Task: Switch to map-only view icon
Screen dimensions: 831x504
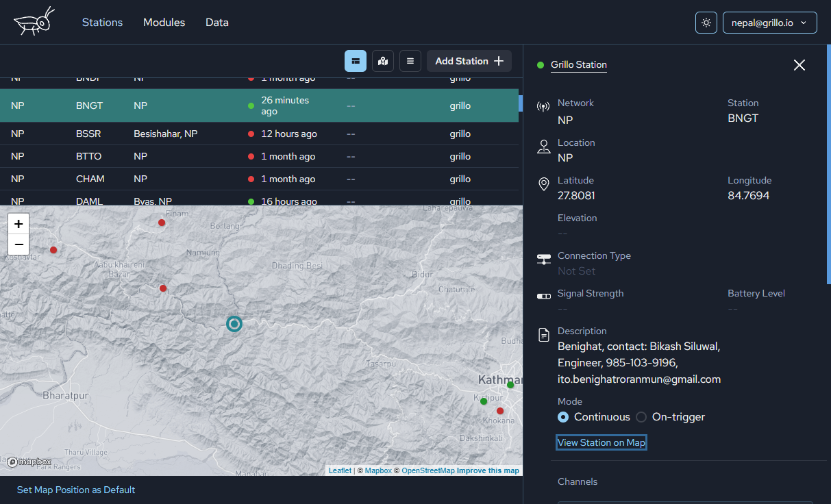Action: 383,61
